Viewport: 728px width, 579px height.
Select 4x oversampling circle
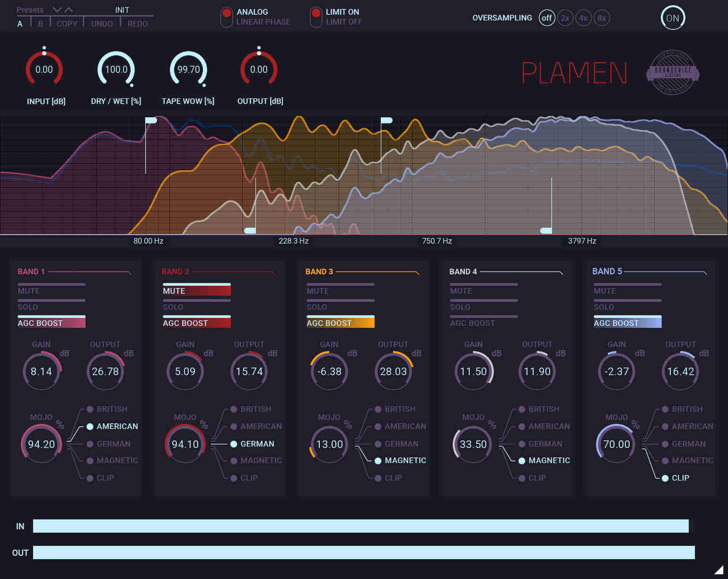pyautogui.click(x=583, y=18)
